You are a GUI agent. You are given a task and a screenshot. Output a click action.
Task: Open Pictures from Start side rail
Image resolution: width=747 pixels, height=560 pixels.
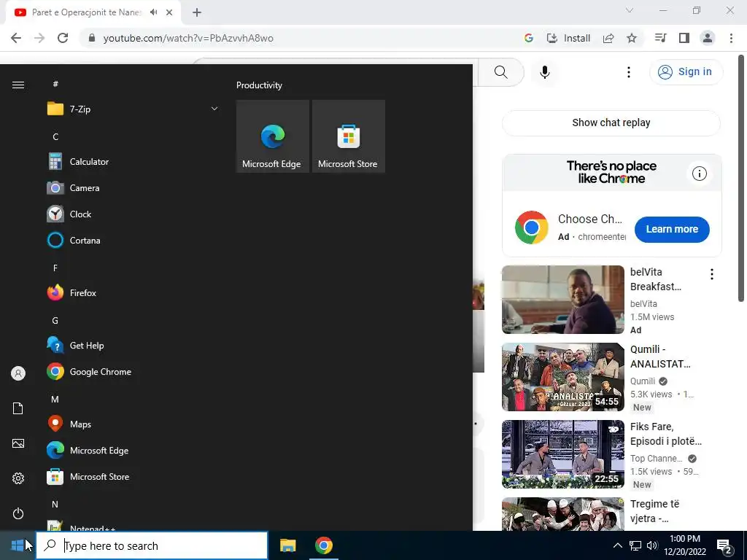coord(18,443)
